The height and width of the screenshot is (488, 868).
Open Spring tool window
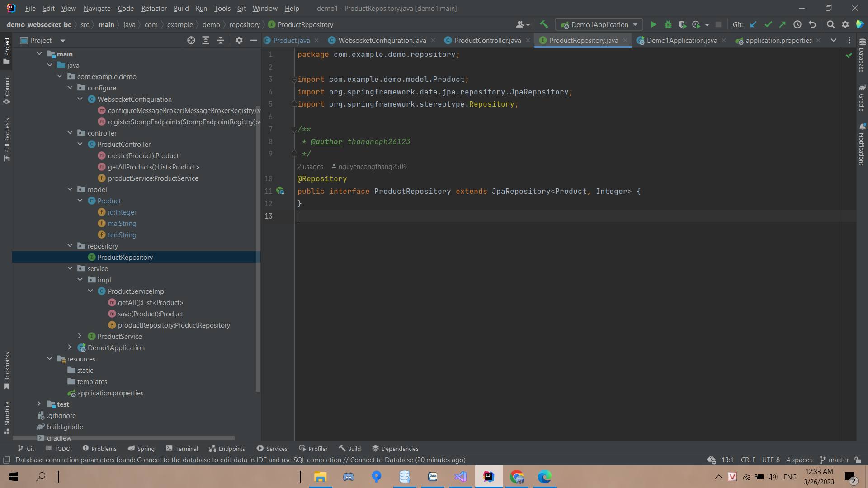(x=141, y=449)
